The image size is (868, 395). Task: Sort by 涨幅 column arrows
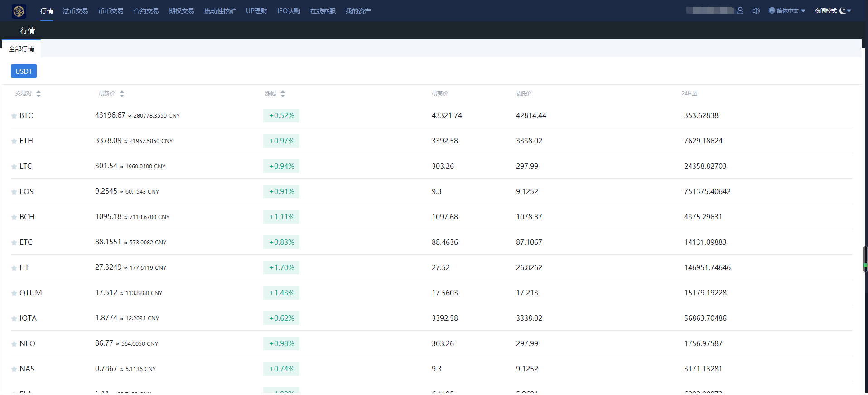pos(283,94)
